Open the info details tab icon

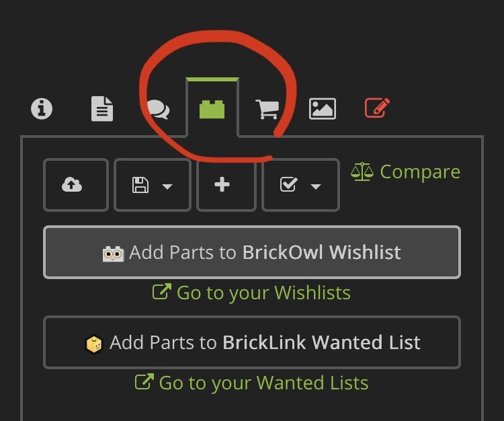(x=42, y=109)
